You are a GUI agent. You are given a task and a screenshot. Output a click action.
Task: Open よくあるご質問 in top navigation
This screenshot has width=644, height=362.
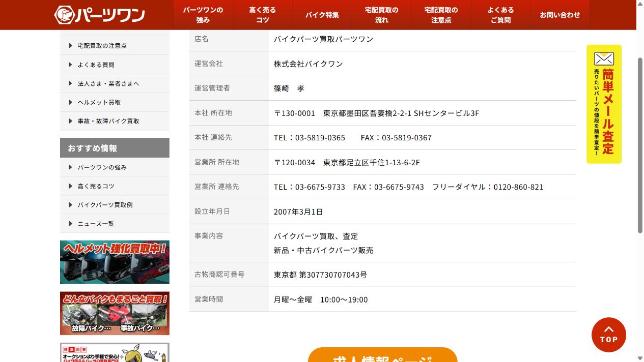501,15
